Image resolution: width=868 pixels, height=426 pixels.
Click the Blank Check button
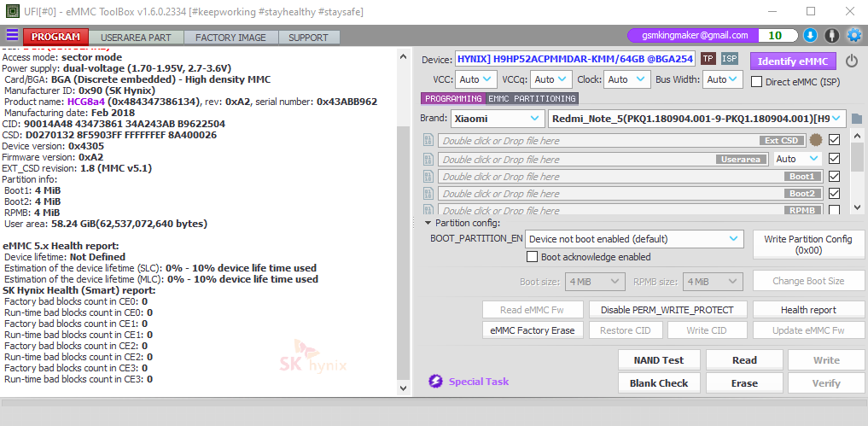pyautogui.click(x=659, y=382)
